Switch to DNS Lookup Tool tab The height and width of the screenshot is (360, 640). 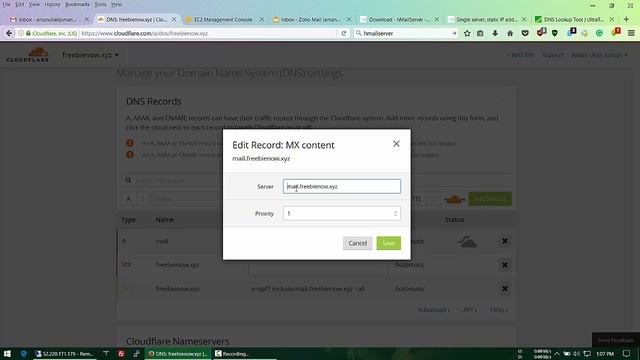(x=573, y=19)
